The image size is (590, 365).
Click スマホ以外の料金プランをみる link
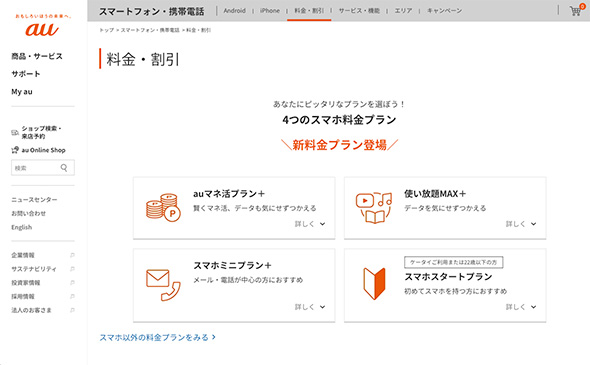point(157,338)
